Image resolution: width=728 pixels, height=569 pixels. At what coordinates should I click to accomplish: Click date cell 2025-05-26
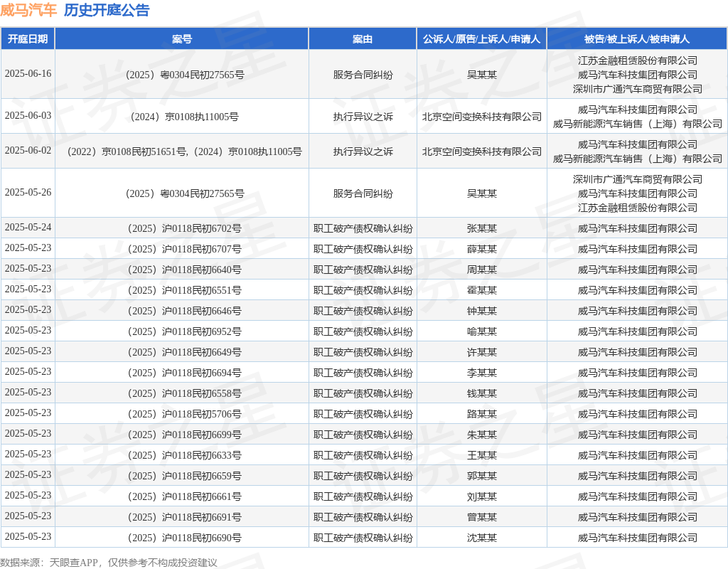point(28,192)
